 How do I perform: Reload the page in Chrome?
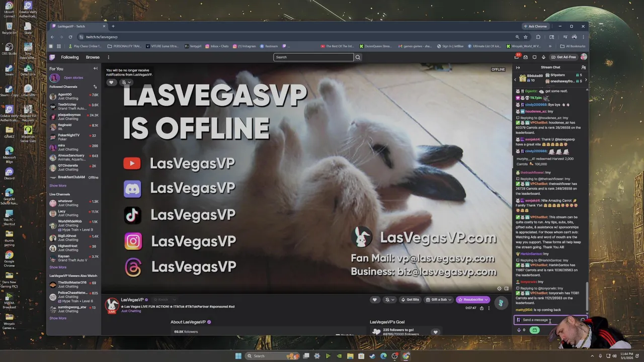70,37
